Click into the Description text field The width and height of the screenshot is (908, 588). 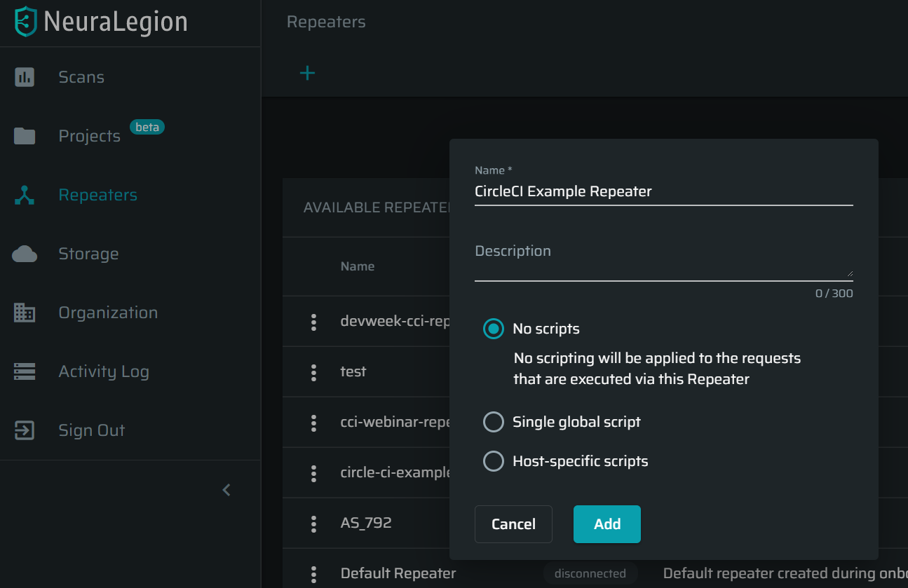(664, 261)
